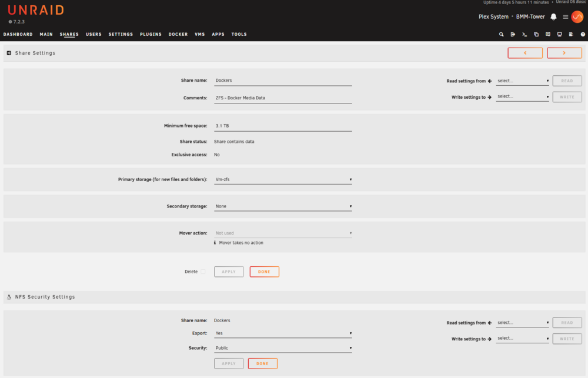Click the version info icon beside 7.2.3
The width and height of the screenshot is (588, 378).
pos(10,22)
